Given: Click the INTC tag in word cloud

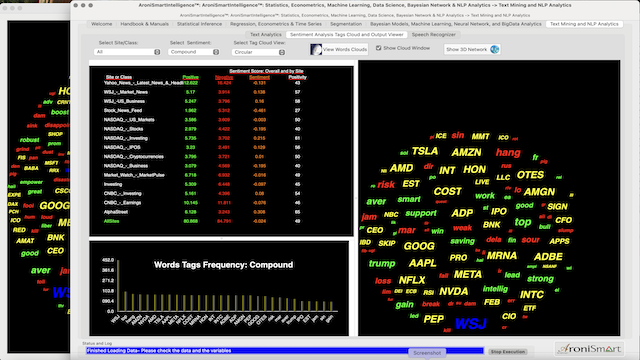Looking at the screenshot, I should pyautogui.click(x=532, y=295).
